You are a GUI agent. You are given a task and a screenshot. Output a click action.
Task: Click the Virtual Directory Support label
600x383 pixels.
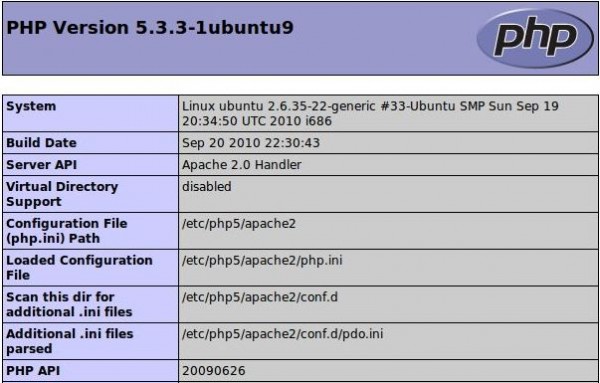[62, 194]
